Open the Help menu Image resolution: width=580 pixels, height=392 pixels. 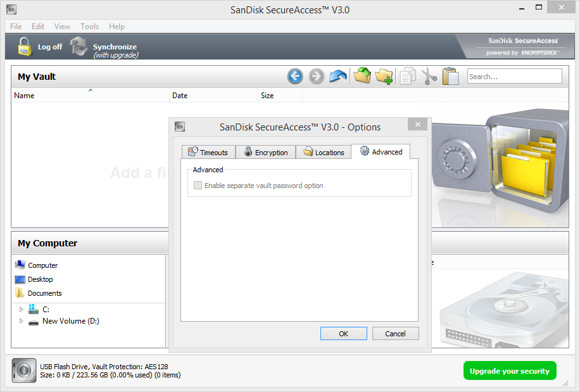coord(117,26)
